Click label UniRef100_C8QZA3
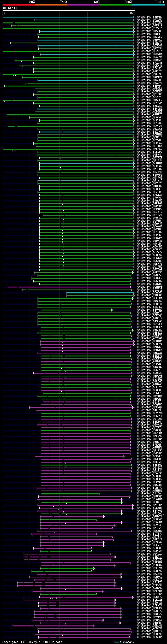The height and width of the screenshot is (644, 167). point(150,548)
